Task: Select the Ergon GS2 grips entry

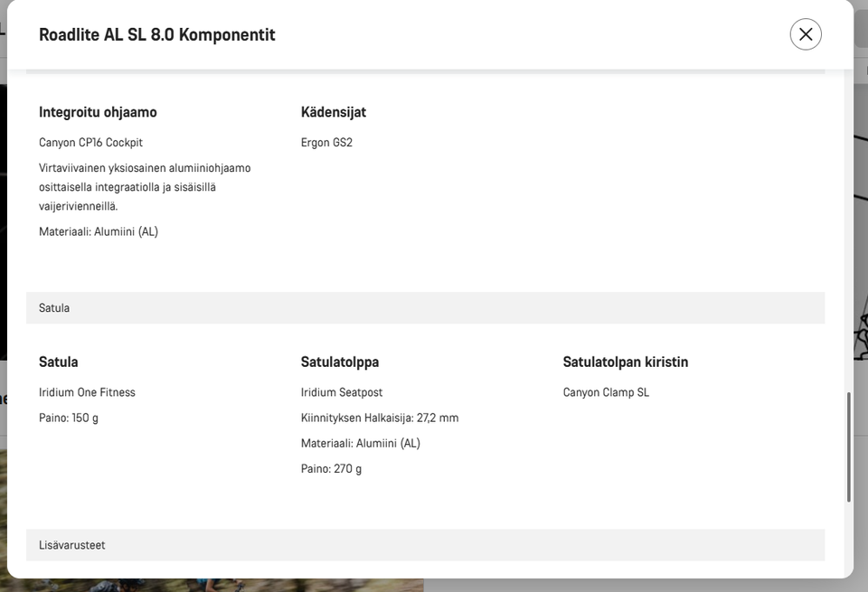Action: 326,143
